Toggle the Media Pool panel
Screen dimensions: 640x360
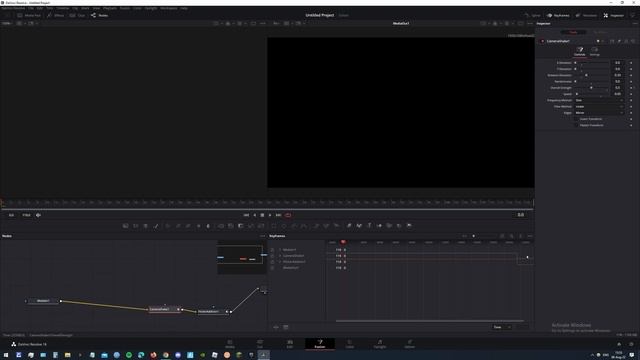pos(29,16)
